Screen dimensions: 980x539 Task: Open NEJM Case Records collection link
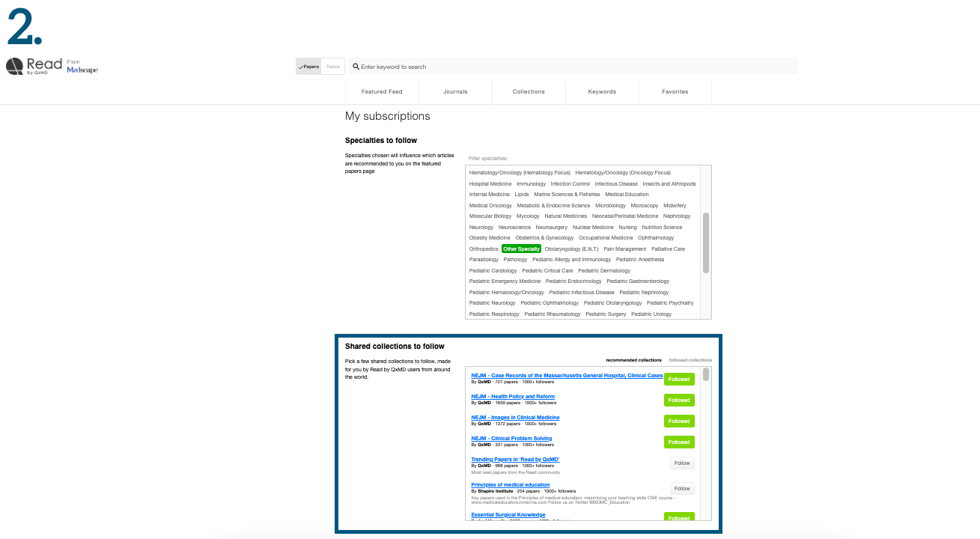point(567,376)
